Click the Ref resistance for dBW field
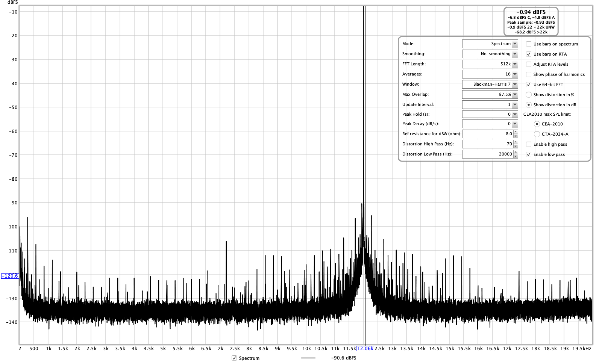The width and height of the screenshot is (602, 364). coord(487,134)
